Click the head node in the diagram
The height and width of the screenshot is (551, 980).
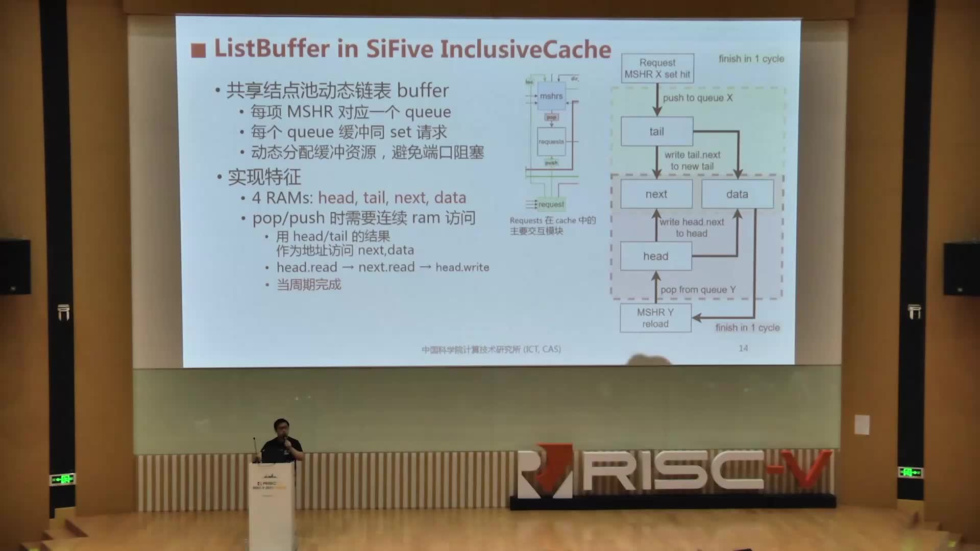(654, 256)
